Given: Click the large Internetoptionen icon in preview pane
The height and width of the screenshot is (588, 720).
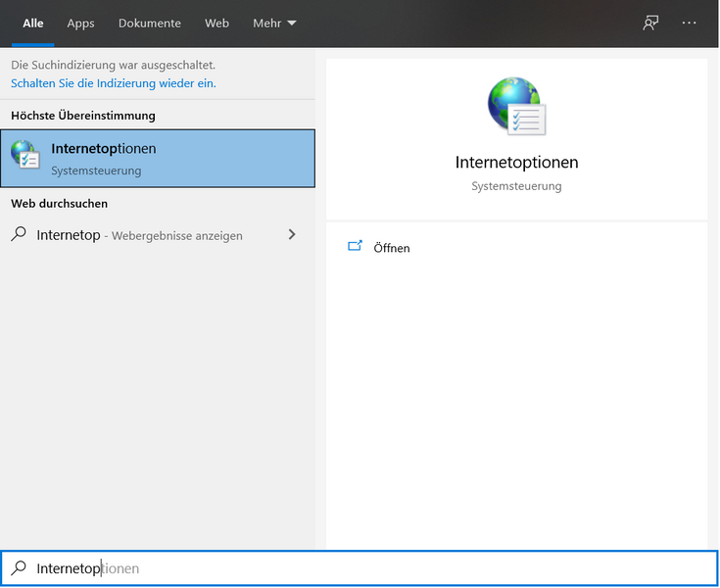Looking at the screenshot, I should click(516, 106).
